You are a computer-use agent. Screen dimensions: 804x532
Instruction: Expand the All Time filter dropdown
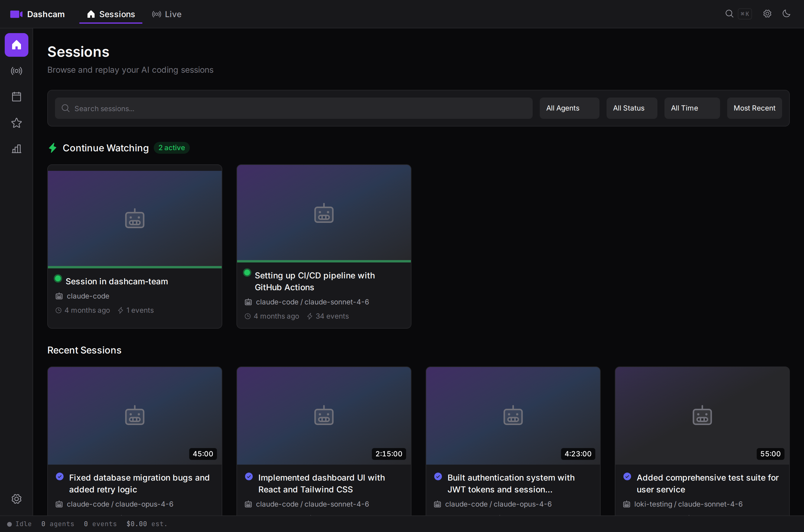(692, 108)
